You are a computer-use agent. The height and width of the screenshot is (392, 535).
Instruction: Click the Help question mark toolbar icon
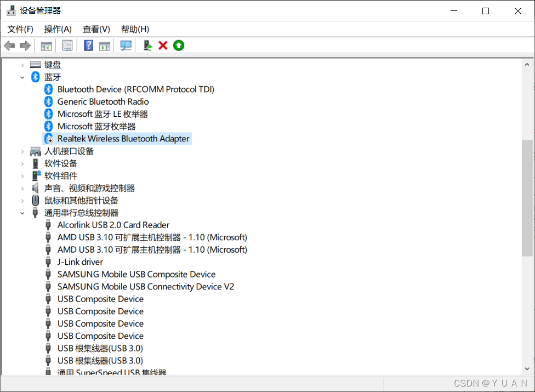pos(88,45)
